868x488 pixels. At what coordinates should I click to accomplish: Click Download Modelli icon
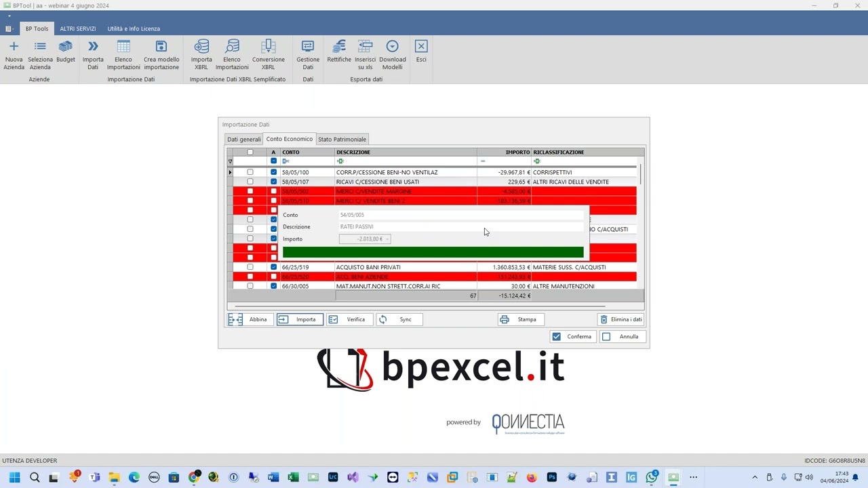coord(392,46)
